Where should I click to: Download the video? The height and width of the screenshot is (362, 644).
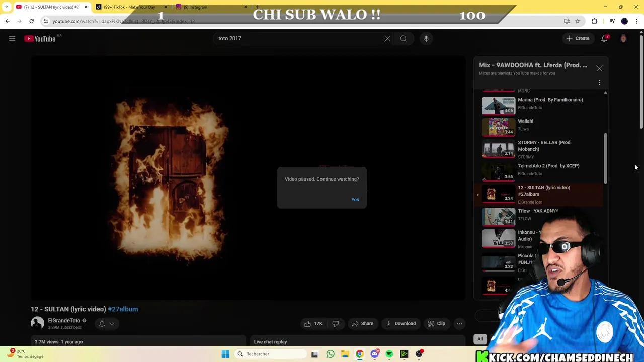click(401, 324)
